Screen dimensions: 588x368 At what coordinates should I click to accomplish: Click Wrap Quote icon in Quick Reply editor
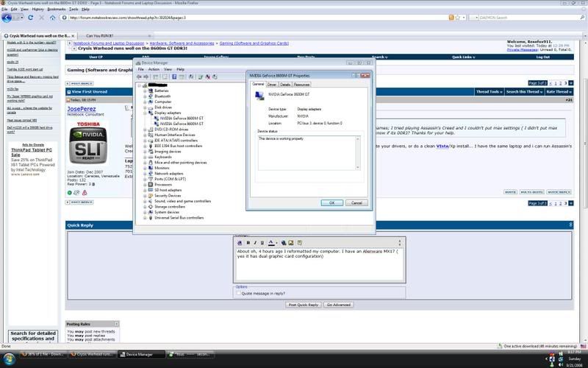click(300, 243)
